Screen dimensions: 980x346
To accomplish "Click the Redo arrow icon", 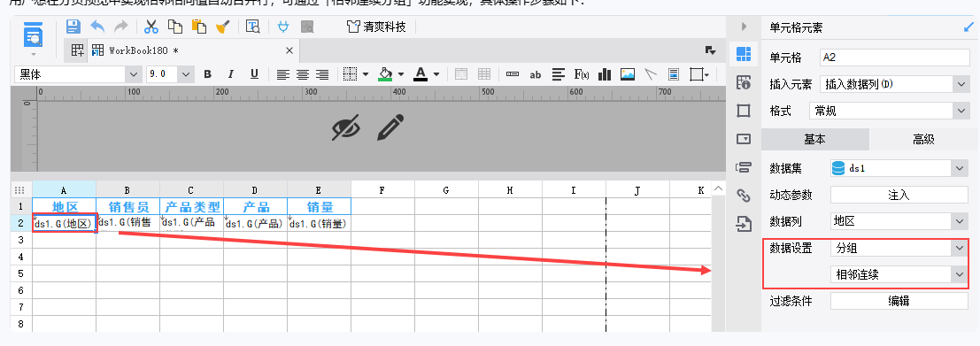I will pyautogui.click(x=120, y=27).
